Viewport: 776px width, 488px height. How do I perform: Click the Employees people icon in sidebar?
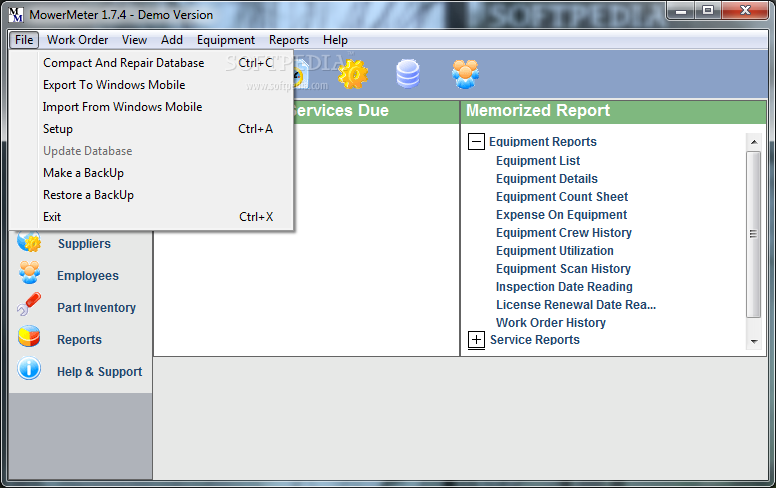tap(29, 272)
